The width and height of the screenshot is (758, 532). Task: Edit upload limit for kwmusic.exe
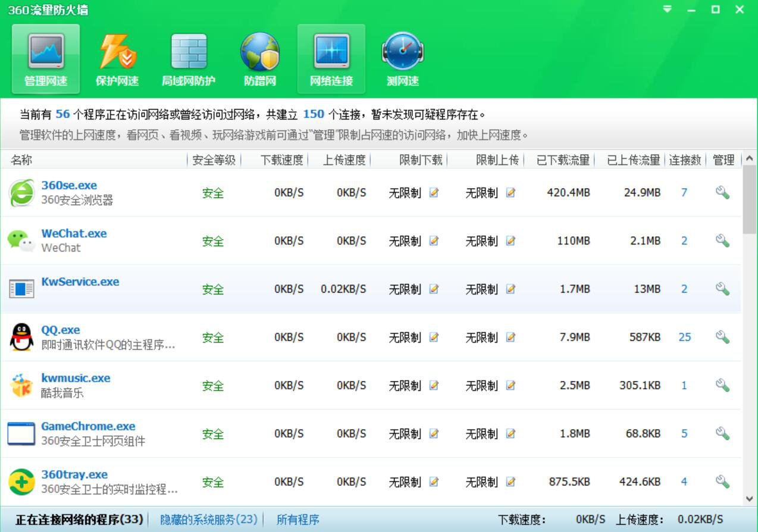(510, 386)
